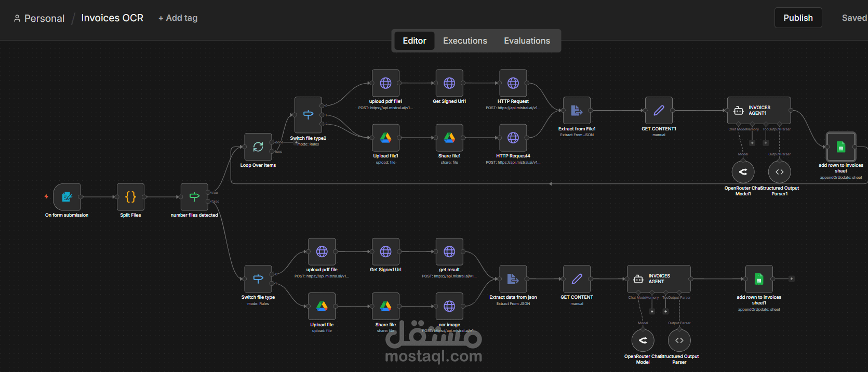Select the OpenRouter Chat Model node
Image resolution: width=868 pixels, height=372 pixels.
click(643, 340)
